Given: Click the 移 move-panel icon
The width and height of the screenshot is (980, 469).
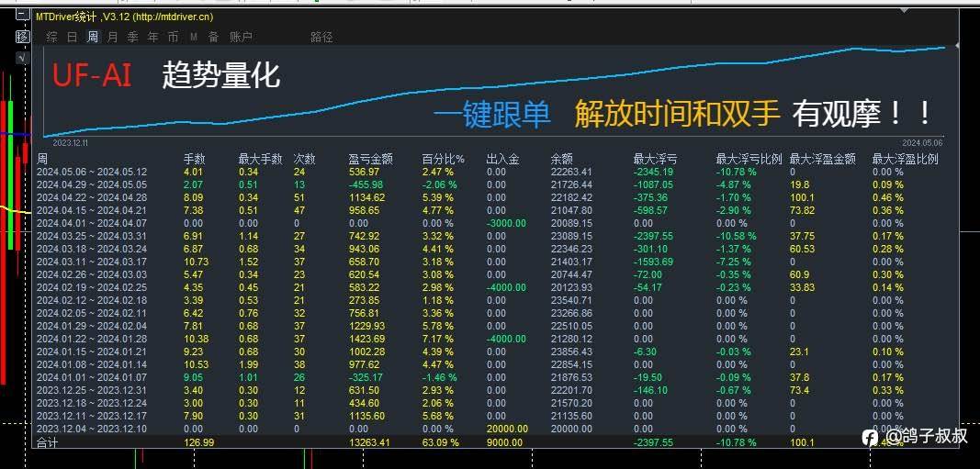Looking at the screenshot, I should (x=22, y=36).
